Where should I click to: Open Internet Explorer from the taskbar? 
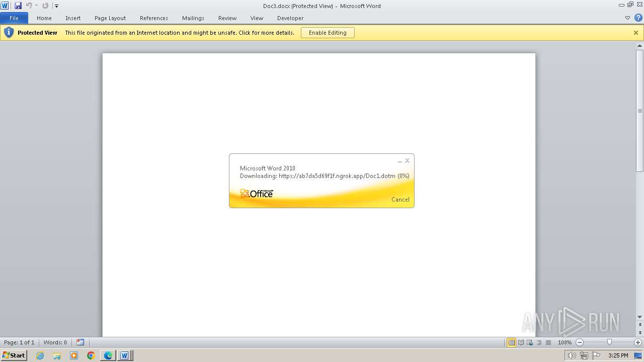40,355
